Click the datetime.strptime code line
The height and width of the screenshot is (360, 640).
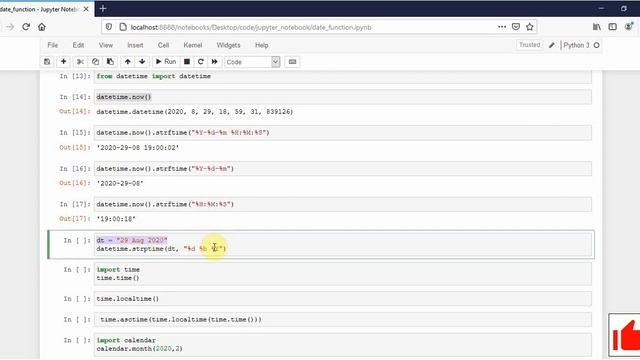click(161, 249)
